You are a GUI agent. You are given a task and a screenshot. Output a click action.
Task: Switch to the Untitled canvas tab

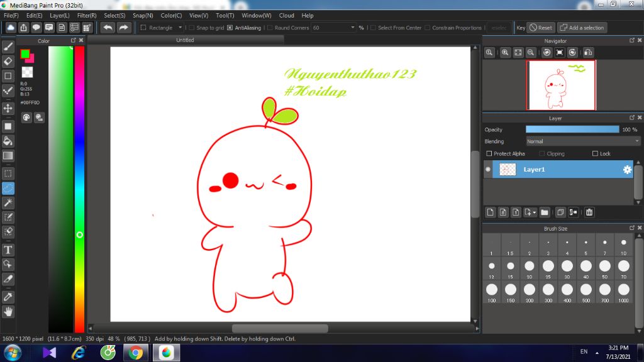[185, 40]
